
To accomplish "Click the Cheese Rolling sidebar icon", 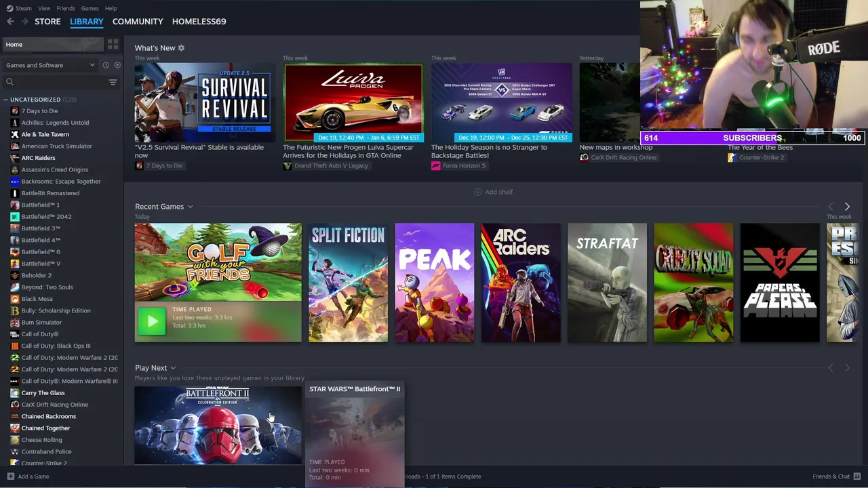I will coord(14,440).
